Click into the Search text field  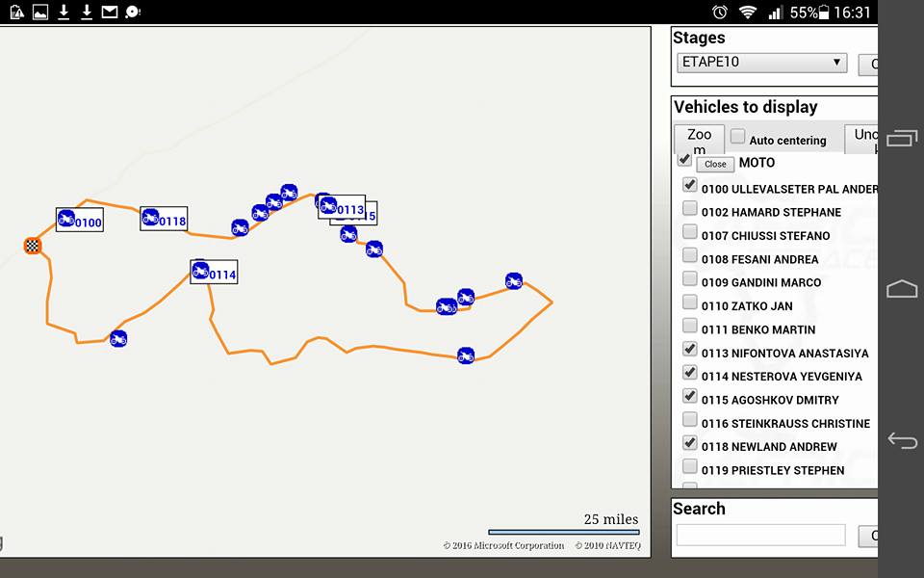point(760,535)
